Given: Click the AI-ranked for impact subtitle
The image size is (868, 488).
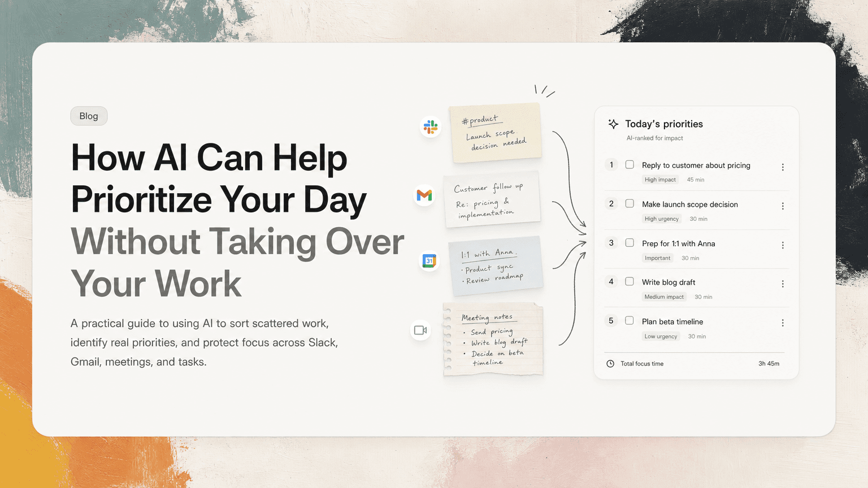Looking at the screenshot, I should (654, 138).
